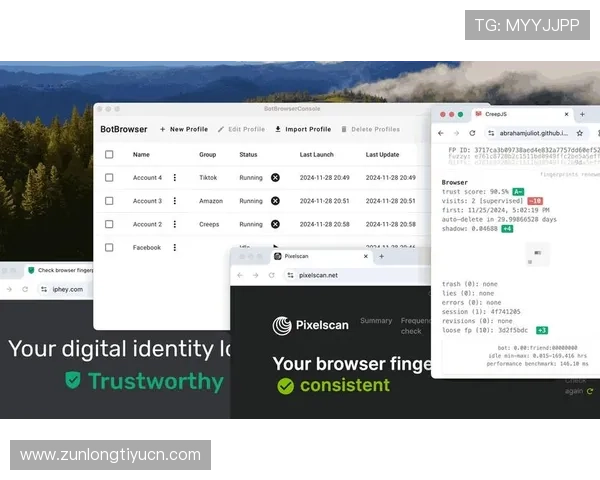Open the Summary link on Pixelscan
Viewport: 600px width, 480px height.
[376, 321]
